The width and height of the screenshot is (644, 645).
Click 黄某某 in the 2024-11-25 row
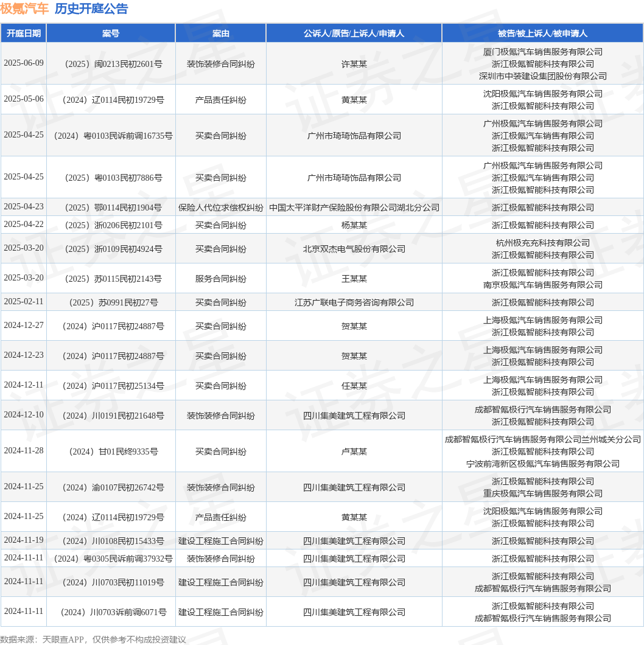[354, 517]
